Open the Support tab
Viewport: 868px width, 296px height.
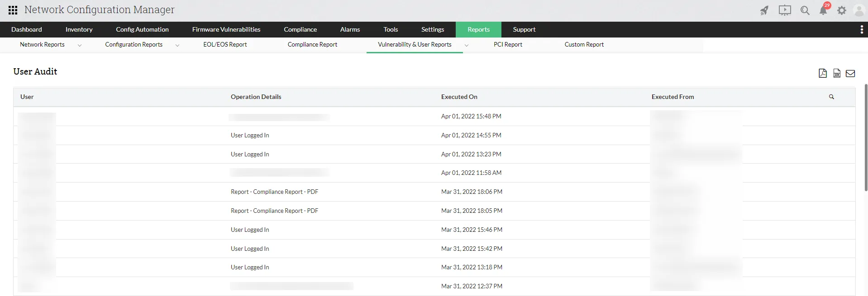(524, 29)
